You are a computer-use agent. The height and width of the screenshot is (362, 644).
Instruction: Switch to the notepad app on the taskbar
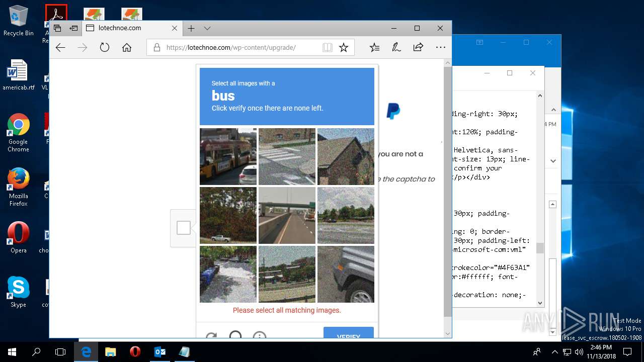(184, 352)
